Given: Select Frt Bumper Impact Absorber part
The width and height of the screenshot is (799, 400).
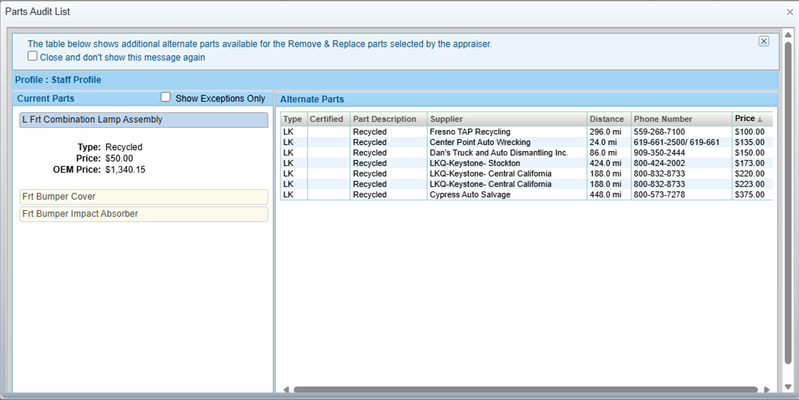Looking at the screenshot, I should coord(144,214).
